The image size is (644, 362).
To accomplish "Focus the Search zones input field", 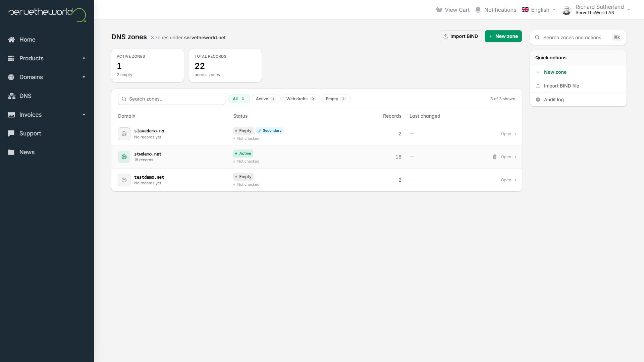I will (172, 99).
